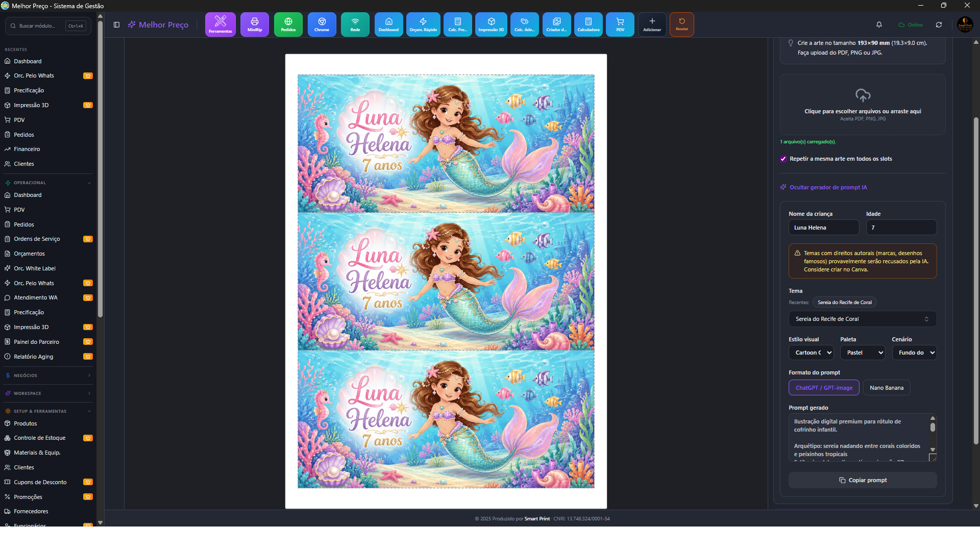Click the Resetar toolbar button
The width and height of the screenshot is (980, 551).
point(682,24)
